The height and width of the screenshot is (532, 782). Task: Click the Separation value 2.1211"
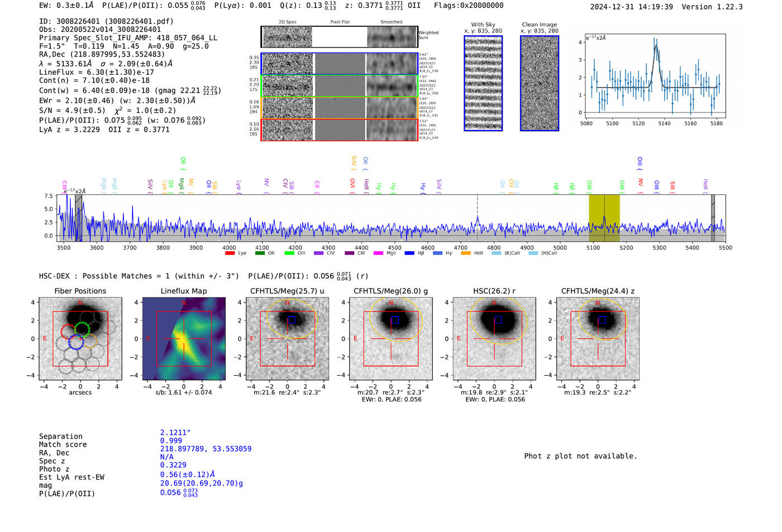click(175, 433)
